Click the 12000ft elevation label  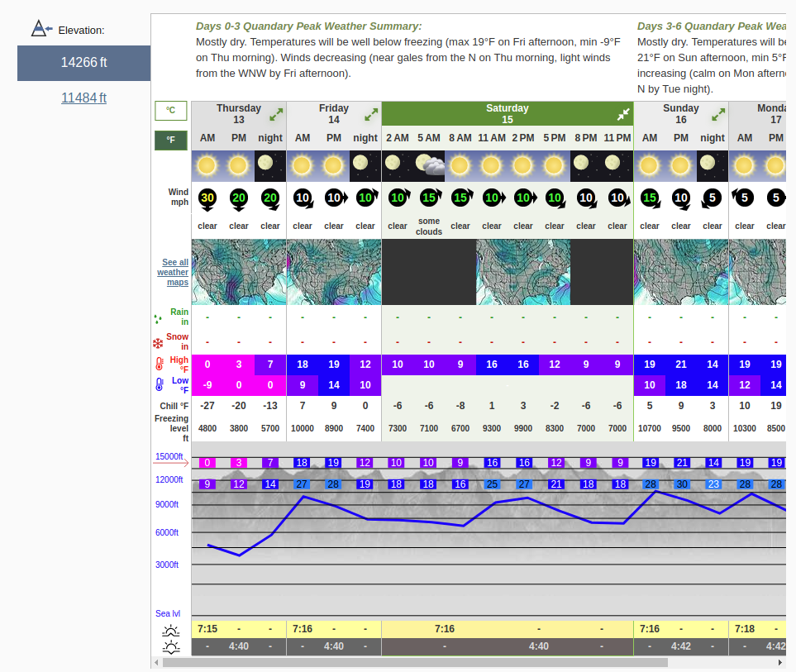[x=169, y=479]
